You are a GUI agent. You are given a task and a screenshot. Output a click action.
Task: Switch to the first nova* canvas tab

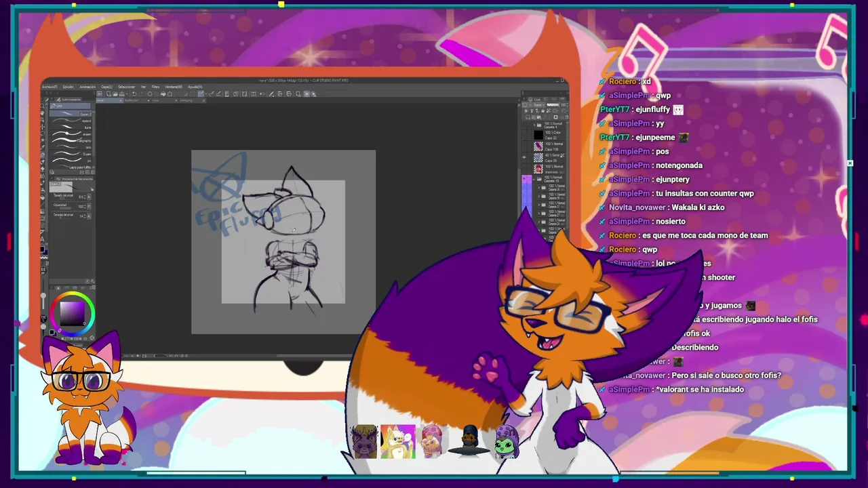click(x=109, y=100)
